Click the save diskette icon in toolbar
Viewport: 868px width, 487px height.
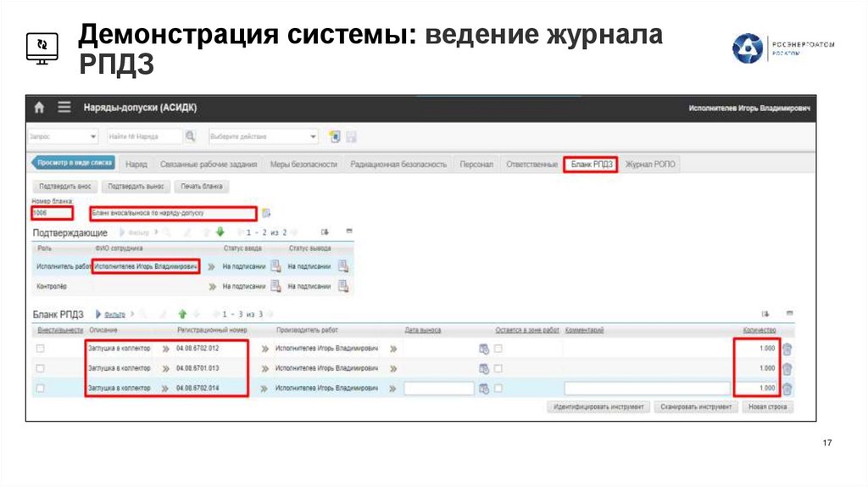(x=351, y=137)
